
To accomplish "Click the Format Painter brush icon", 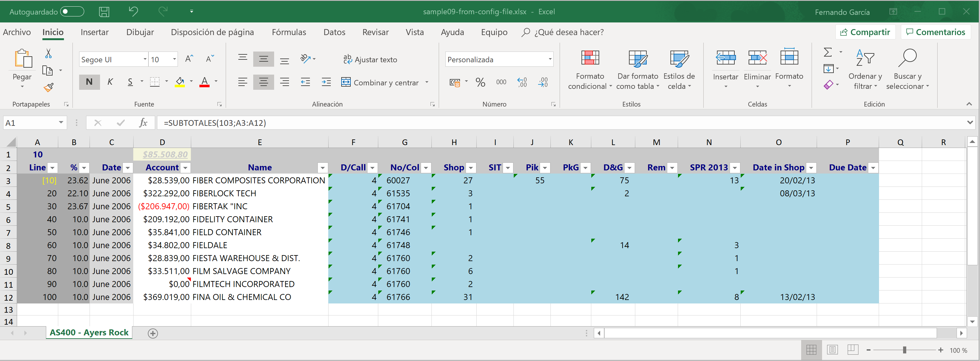I will coord(48,88).
